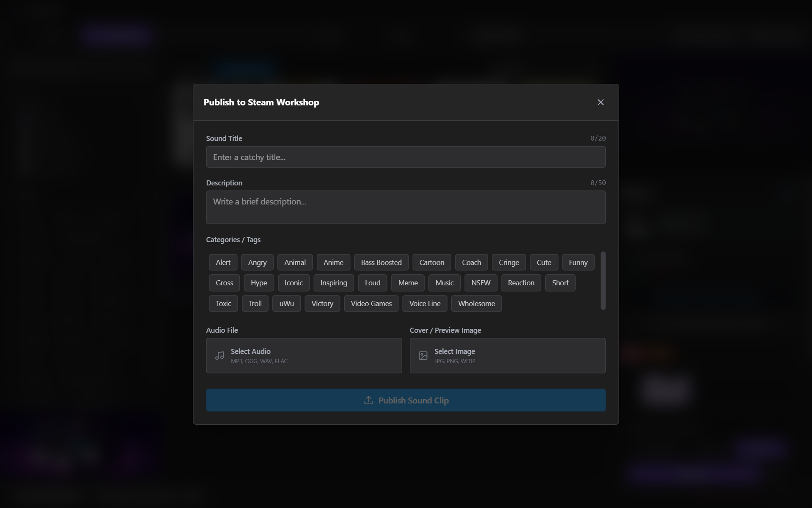Click the Reaction tag chip
Screen dimensions: 812x508
(x=521, y=283)
